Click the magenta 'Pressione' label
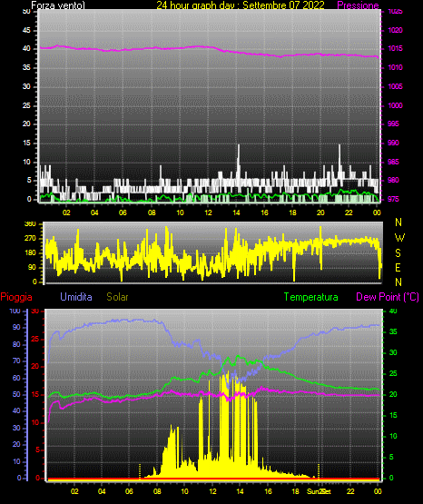The height and width of the screenshot is (504, 423). (x=358, y=5)
